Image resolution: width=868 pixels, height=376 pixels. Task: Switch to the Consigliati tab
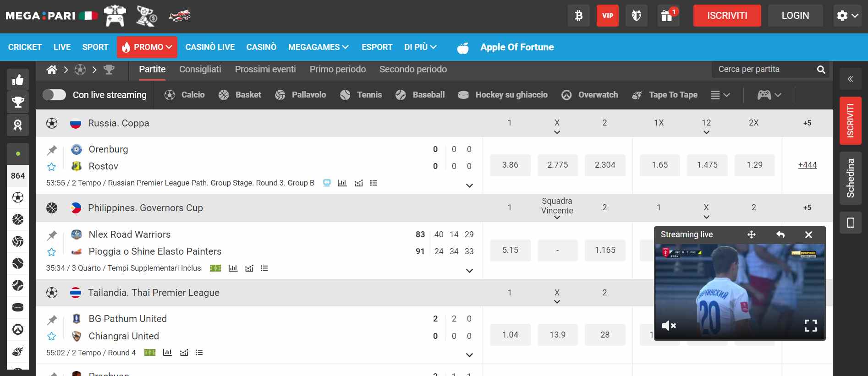[x=200, y=70]
